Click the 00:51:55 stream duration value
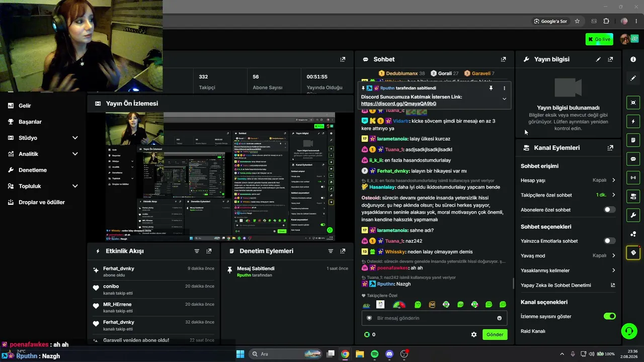The image size is (644, 362). 317,77
